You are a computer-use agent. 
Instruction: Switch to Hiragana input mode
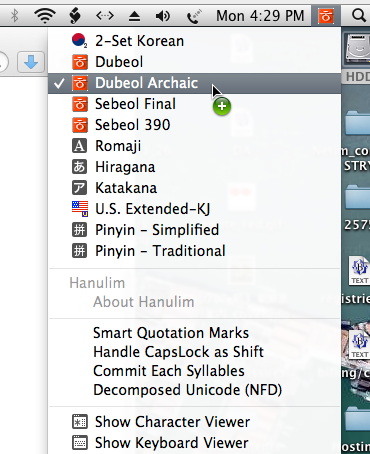coord(195,167)
